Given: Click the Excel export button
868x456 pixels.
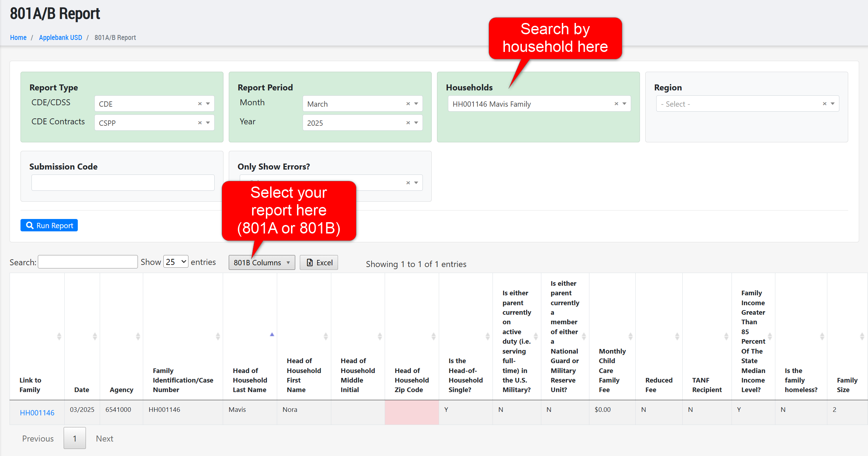Looking at the screenshot, I should tap(319, 263).
